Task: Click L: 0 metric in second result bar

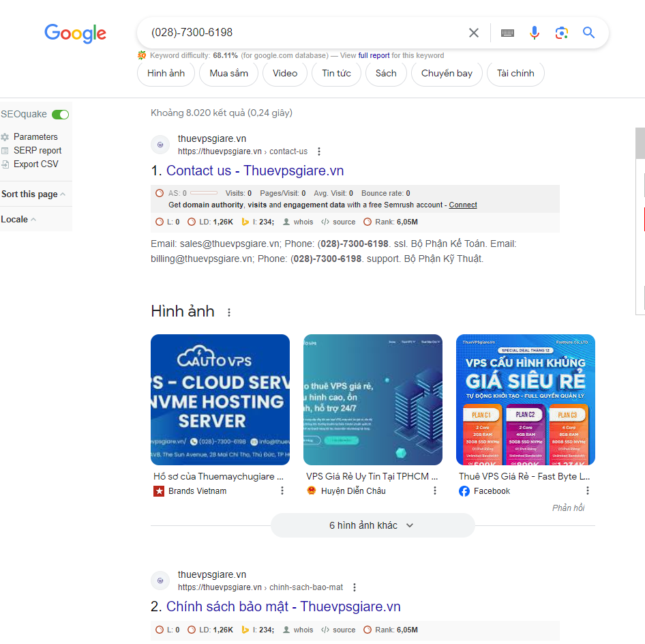Action: click(168, 630)
